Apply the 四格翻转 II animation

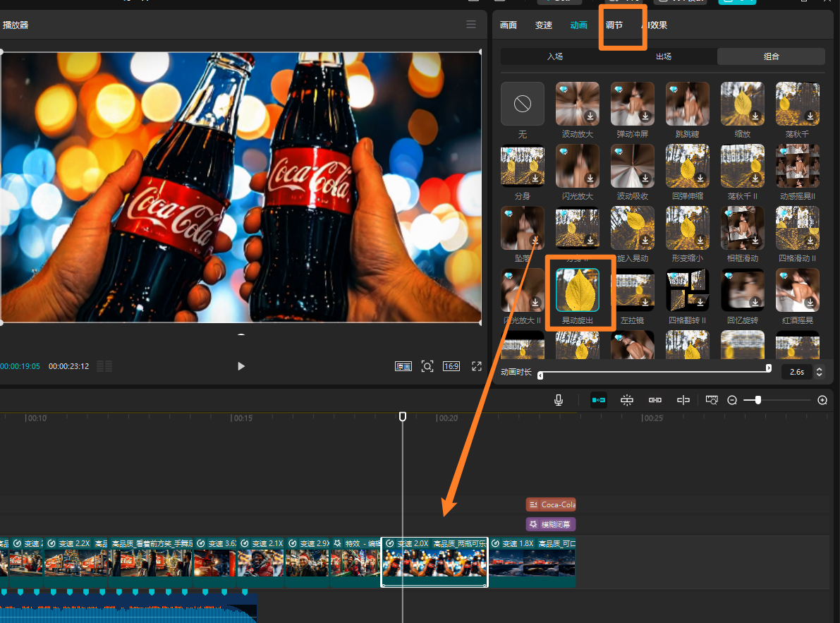688,291
